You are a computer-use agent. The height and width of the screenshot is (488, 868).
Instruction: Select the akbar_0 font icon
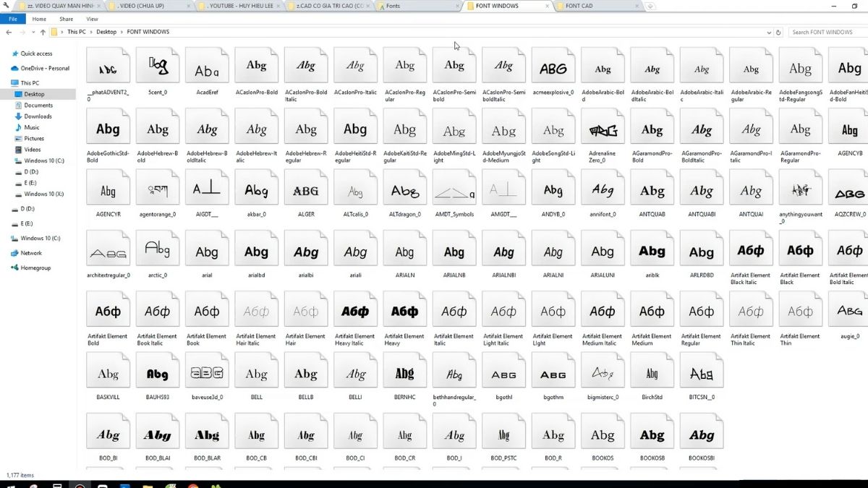tap(256, 188)
